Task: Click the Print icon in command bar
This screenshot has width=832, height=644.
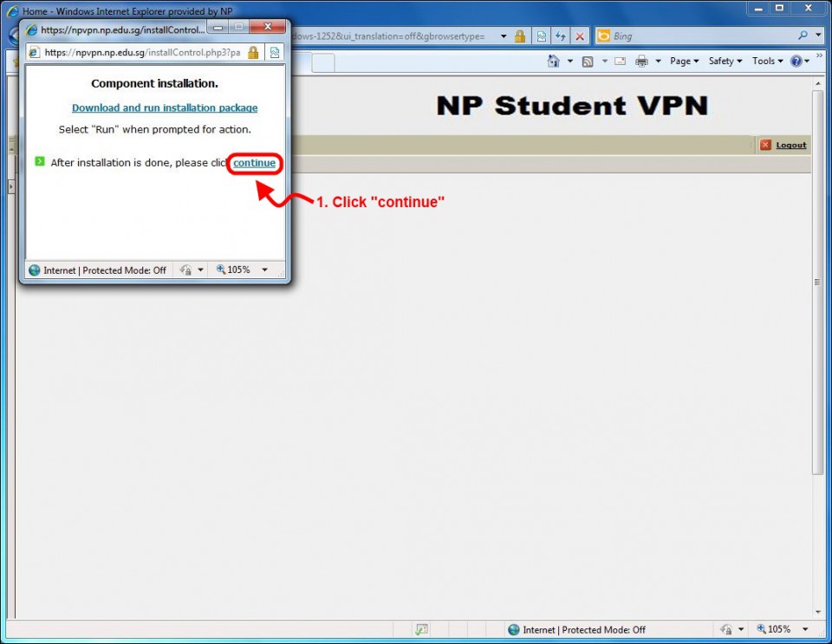Action: 641,62
